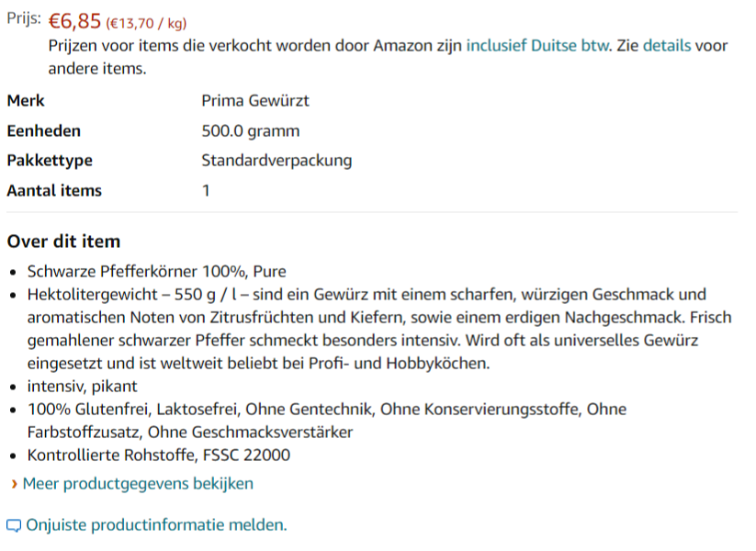The width and height of the screenshot is (756, 551).
Task: Open the details link in the price note
Action: (x=667, y=46)
